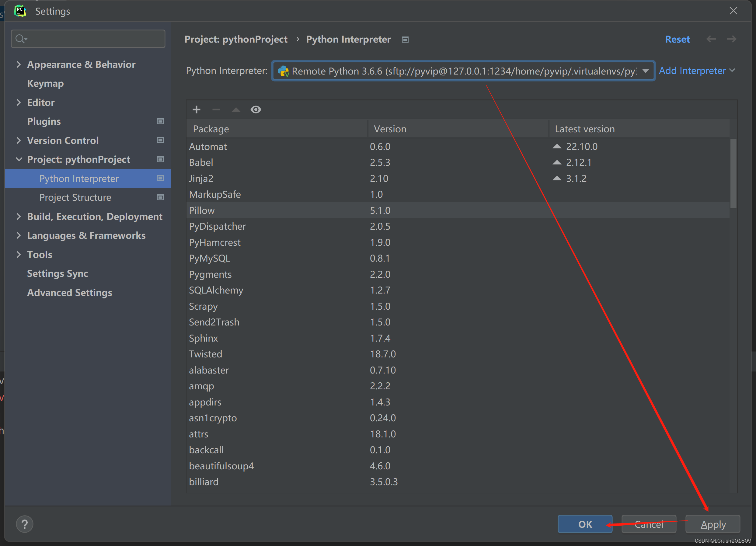This screenshot has width=756, height=546.
Task: Click the Reset button top right
Action: [x=677, y=39]
